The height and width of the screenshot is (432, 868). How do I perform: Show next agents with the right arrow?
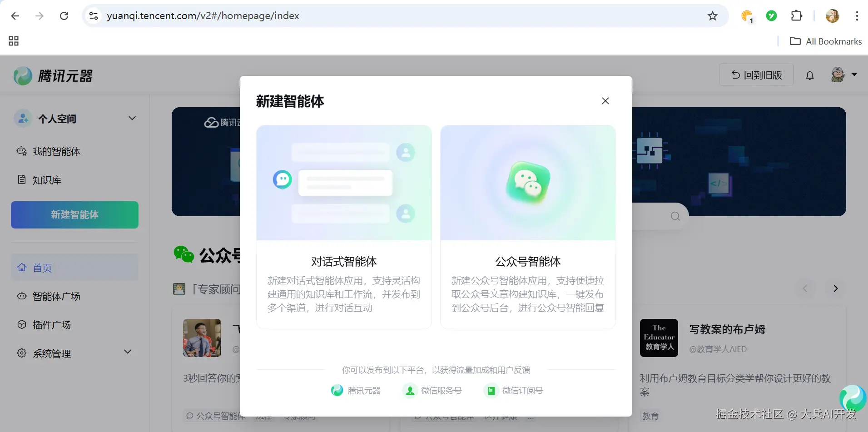click(x=835, y=288)
